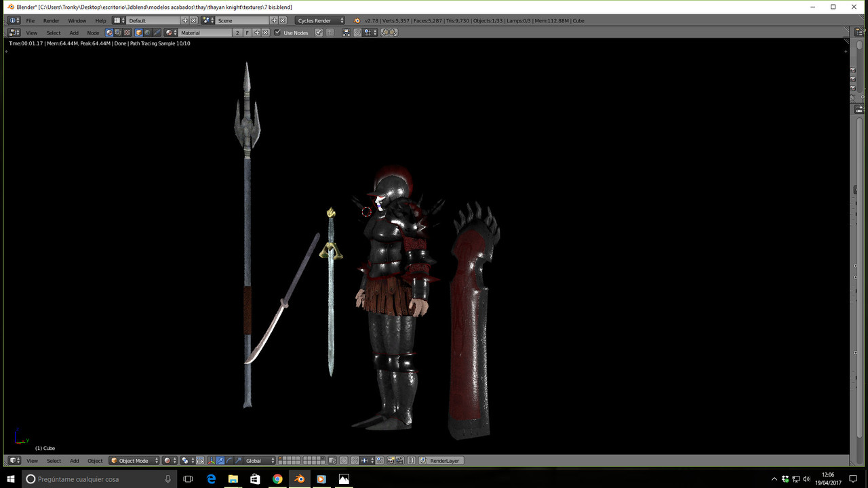Open the Object Mode selector dropdown
The image size is (868, 488).
coord(134,461)
